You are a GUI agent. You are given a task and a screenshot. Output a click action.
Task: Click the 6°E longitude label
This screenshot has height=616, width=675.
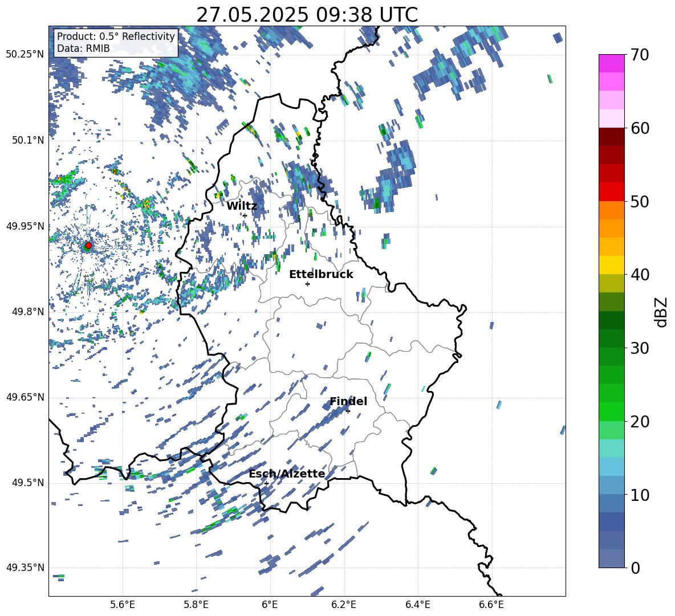pyautogui.click(x=270, y=605)
